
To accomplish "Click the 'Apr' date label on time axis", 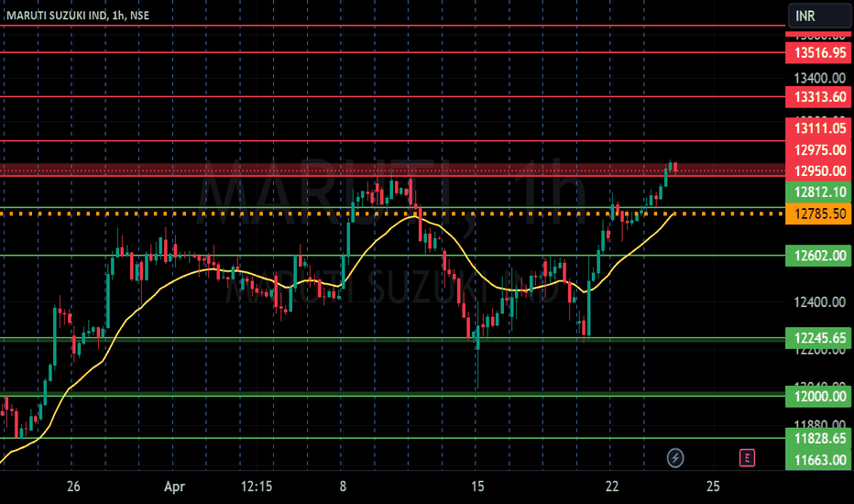I will [x=174, y=487].
